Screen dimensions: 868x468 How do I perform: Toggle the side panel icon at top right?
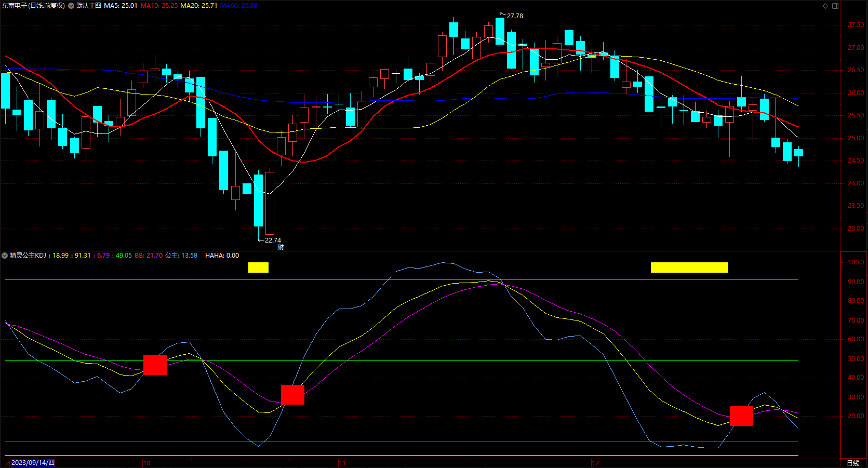tap(835, 6)
